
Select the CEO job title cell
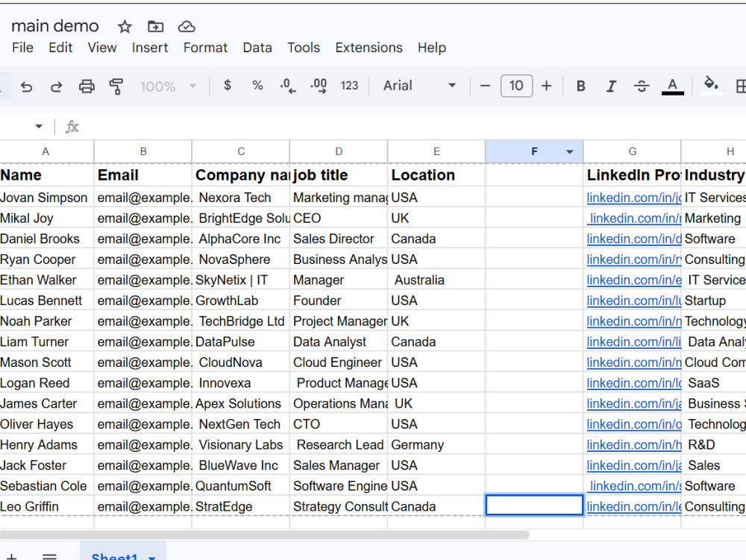[339, 218]
